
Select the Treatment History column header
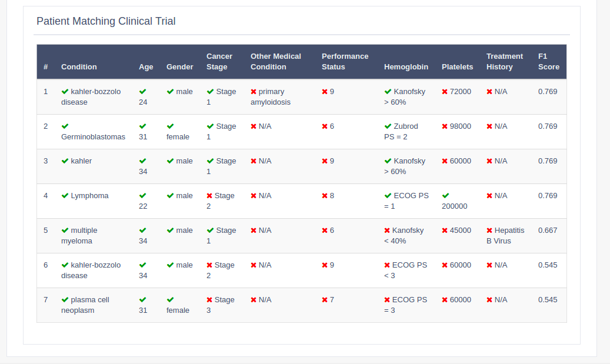coord(505,61)
